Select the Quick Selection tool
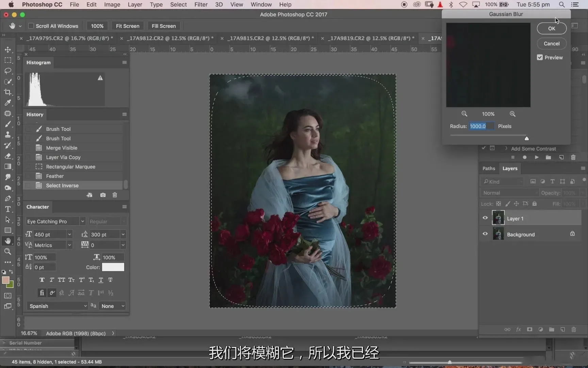Image resolution: width=588 pixels, height=368 pixels. pos(7,81)
